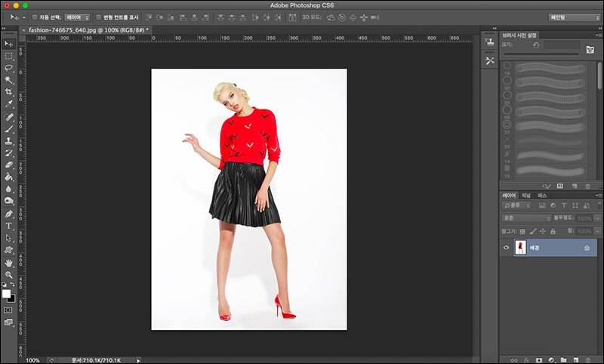
Task: Click the white foreground color swatch
Action: [x=7, y=294]
